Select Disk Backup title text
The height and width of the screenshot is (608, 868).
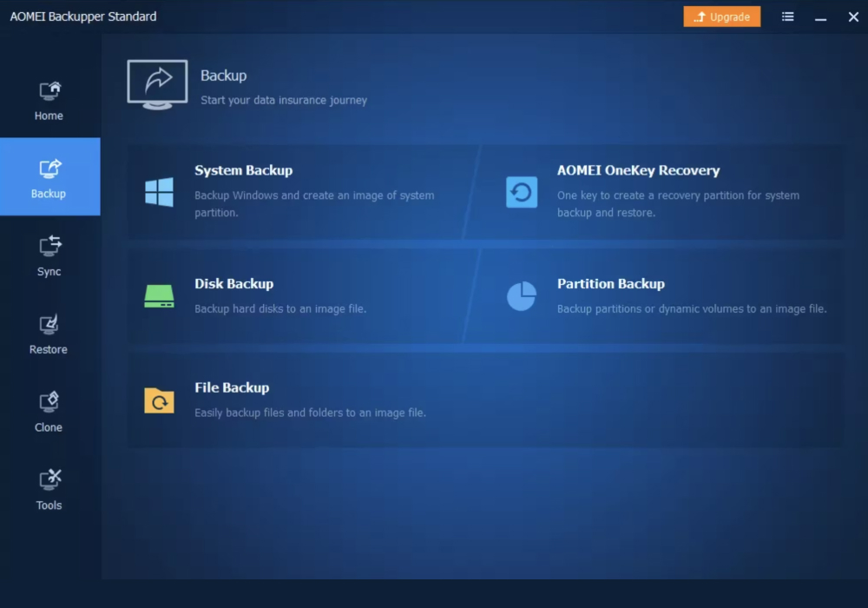233,284
